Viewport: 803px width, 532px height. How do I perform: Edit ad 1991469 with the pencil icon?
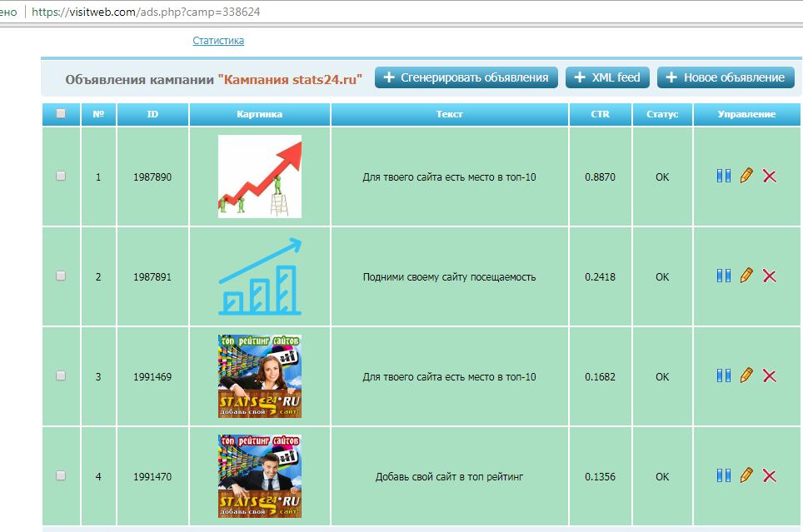point(746,375)
